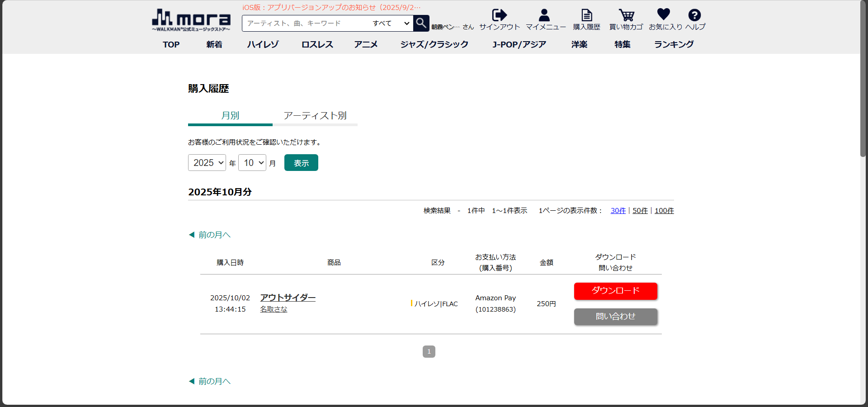Open the shopping cart icon
The height and width of the screenshot is (407, 868).
pos(626,15)
